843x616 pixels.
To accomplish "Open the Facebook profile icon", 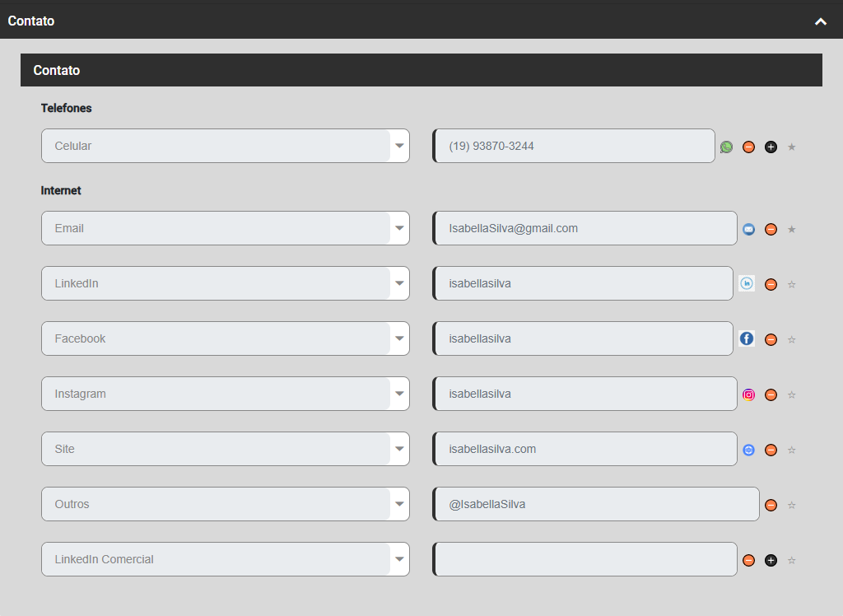I will click(746, 338).
